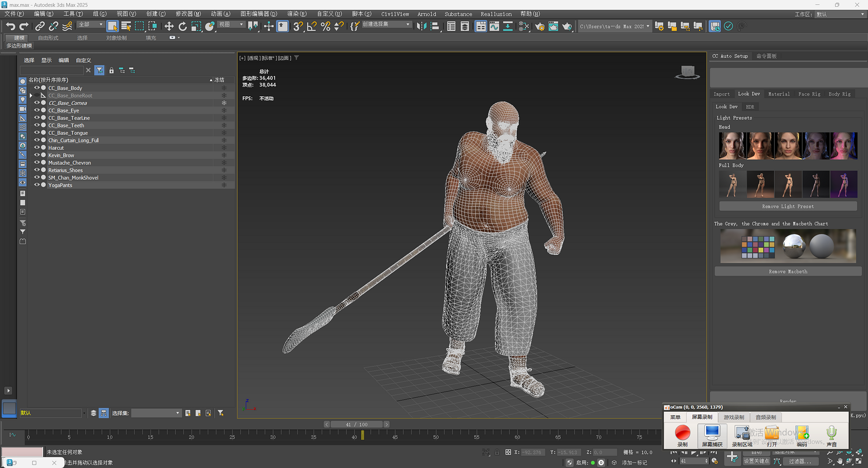Click the Toggle Layer Explorer icon
868x468 pixels.
pyautogui.click(x=465, y=26)
